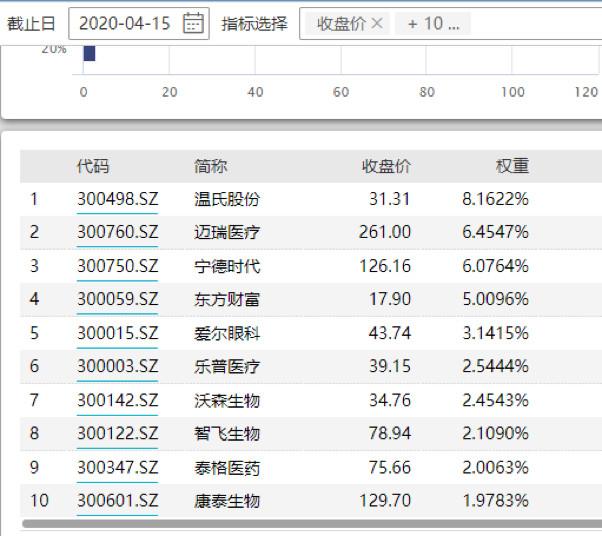Remove the 收盘价 indicator tag
Image resolution: width=602 pixels, height=536 pixels.
click(x=377, y=24)
